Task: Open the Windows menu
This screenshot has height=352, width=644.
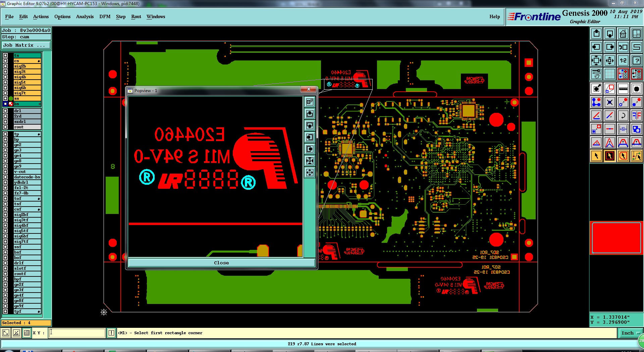Action: click(156, 16)
